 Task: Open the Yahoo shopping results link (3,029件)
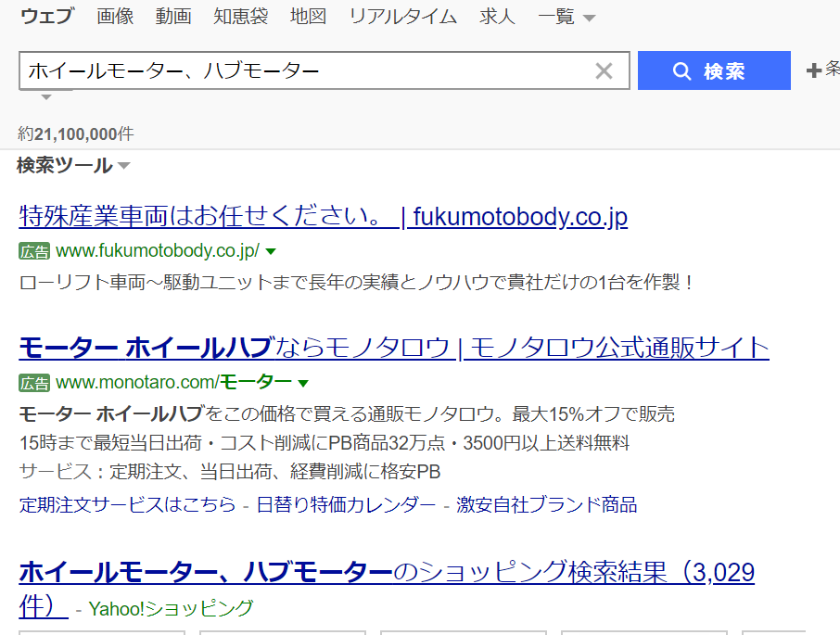(387, 589)
